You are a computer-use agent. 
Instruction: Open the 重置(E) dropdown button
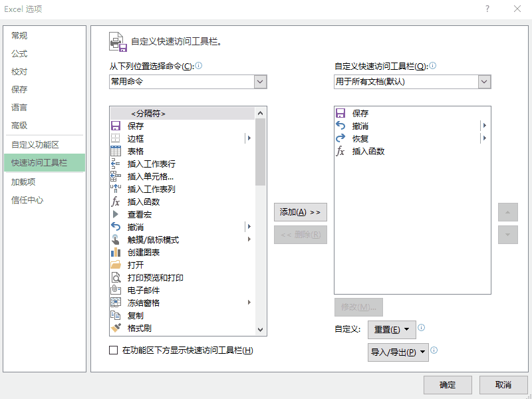click(392, 330)
